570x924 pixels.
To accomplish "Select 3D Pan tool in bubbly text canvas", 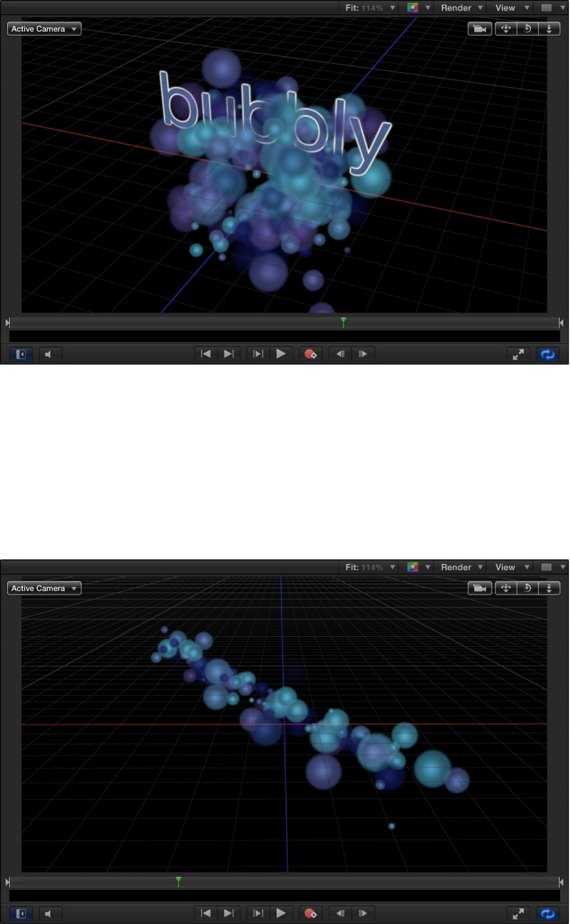I will pos(506,29).
